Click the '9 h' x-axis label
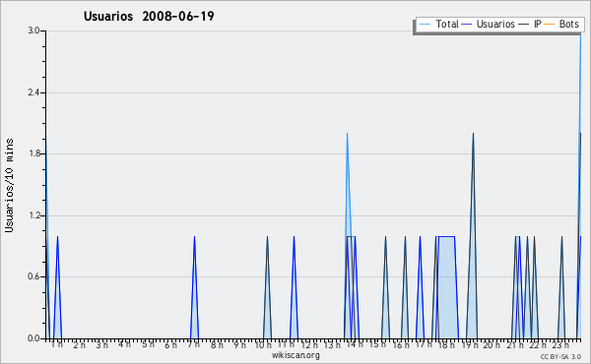Image resolution: width=591 pixels, height=364 pixels. pos(239,344)
